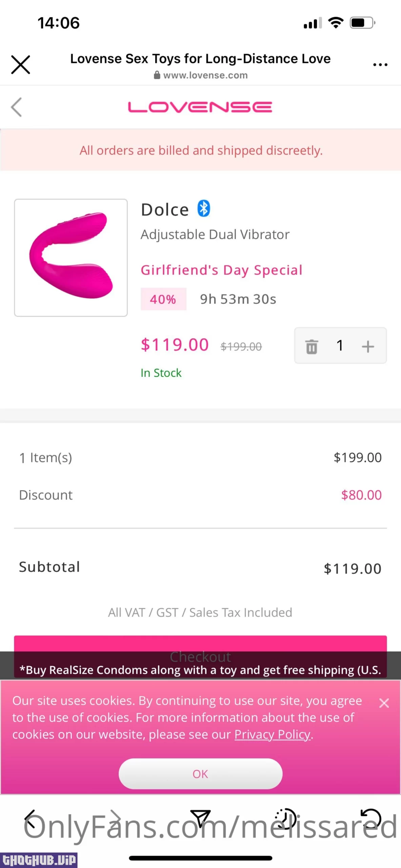Image resolution: width=401 pixels, height=868 pixels.
Task: Accept cookies by pressing OK
Action: (200, 774)
